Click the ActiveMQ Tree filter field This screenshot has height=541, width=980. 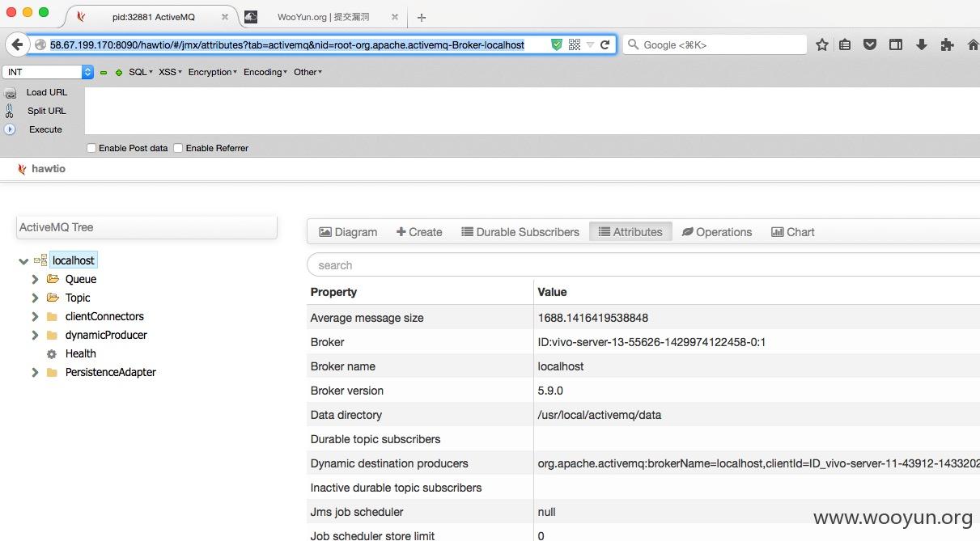pyautogui.click(x=146, y=227)
